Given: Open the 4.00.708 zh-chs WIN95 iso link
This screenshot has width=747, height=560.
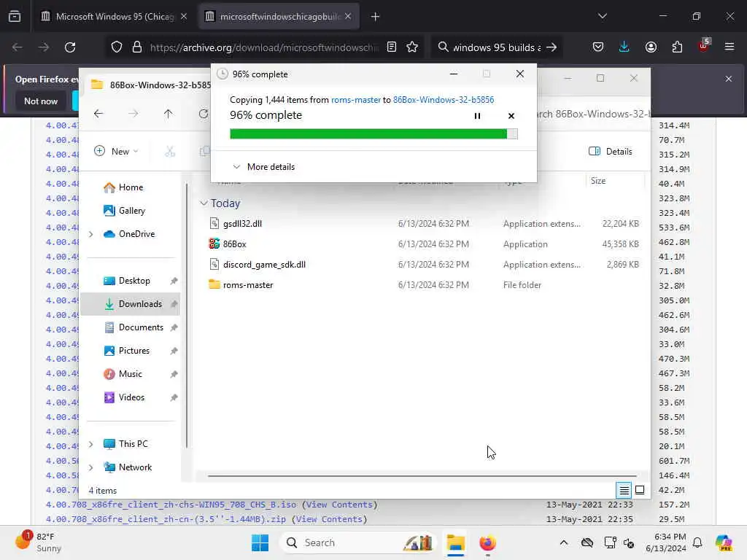Looking at the screenshot, I should [171, 505].
